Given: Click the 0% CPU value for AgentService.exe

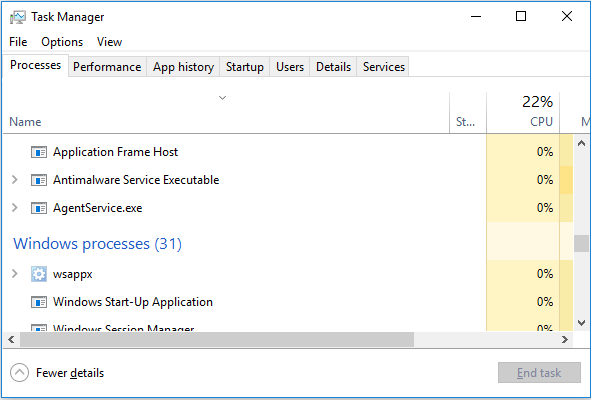Looking at the screenshot, I should point(545,208).
